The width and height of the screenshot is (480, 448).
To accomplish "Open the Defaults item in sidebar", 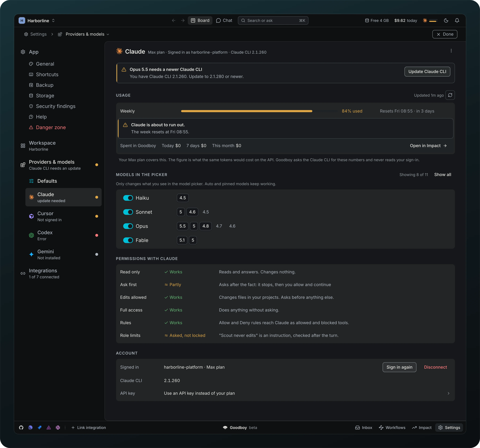I will click(64, 181).
